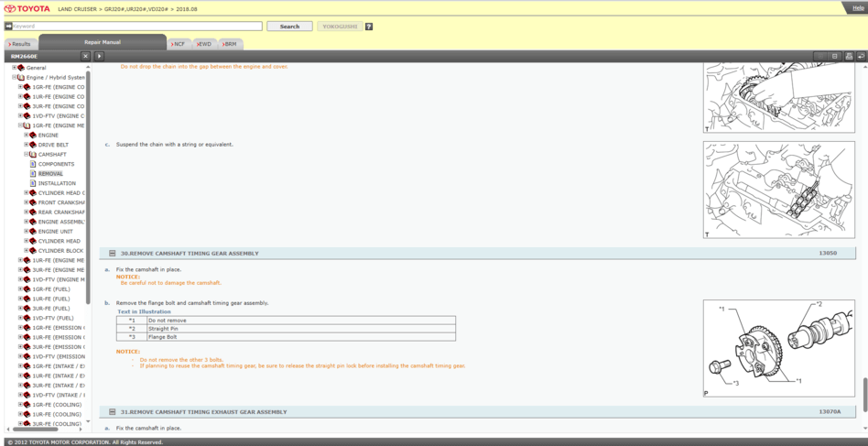Close the RM2660E document panel
This screenshot has width=868, height=446.
point(86,56)
